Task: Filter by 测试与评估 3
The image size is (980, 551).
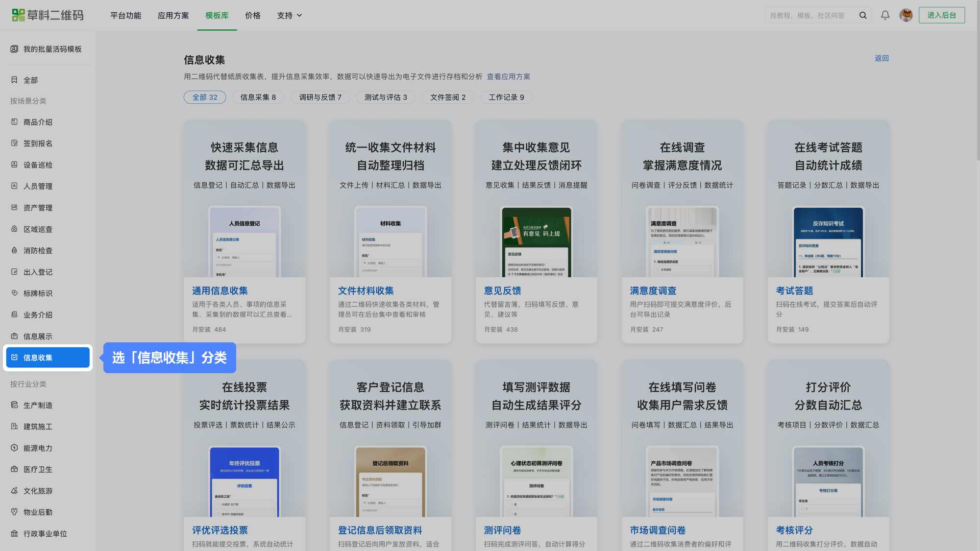Action: pyautogui.click(x=386, y=97)
